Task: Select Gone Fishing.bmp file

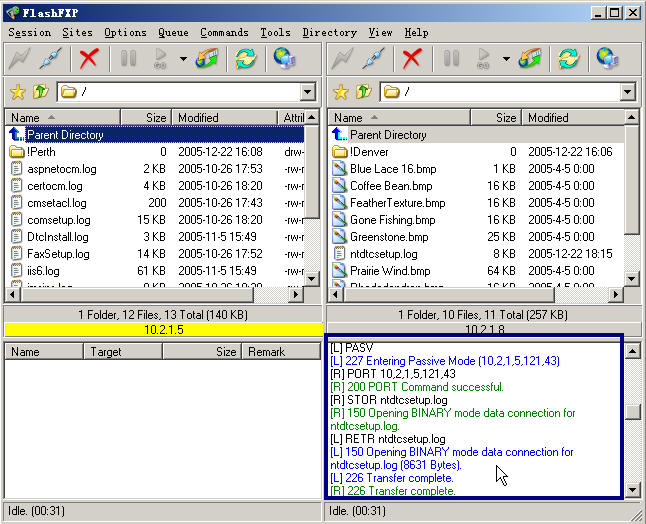Action: 477,220
